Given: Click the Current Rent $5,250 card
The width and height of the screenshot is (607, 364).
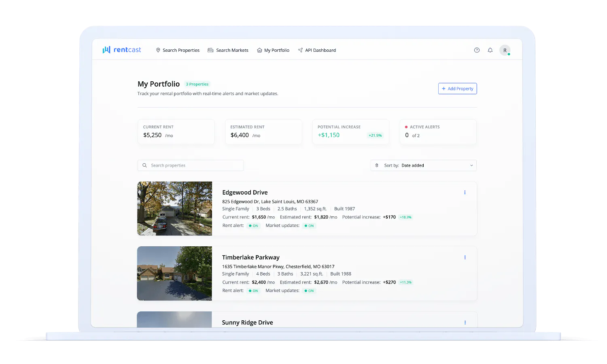Looking at the screenshot, I should click(x=176, y=131).
